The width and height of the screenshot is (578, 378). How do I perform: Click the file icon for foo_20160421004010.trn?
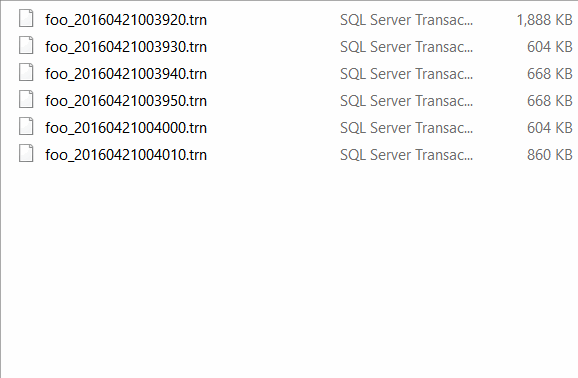[x=26, y=153]
